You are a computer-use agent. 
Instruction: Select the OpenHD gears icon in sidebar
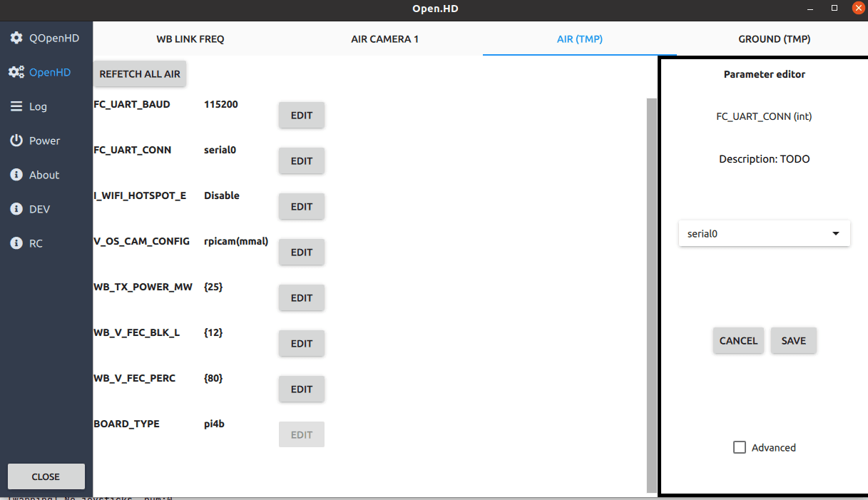click(16, 72)
